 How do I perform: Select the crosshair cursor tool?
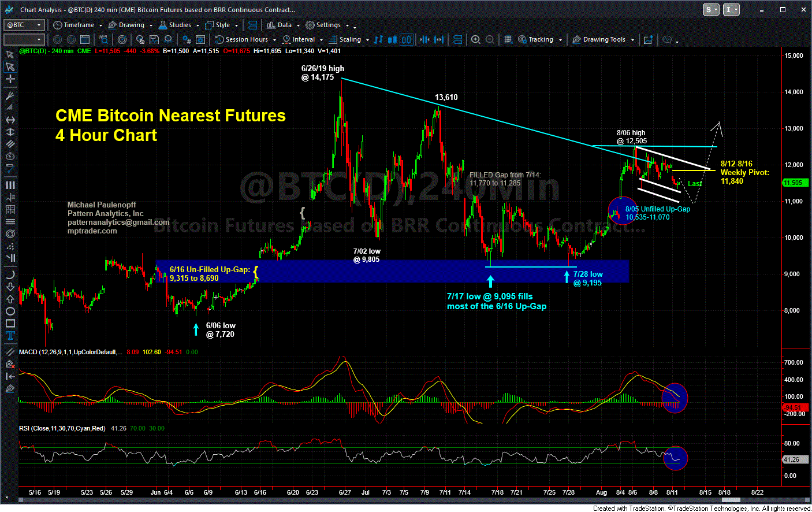(10, 79)
